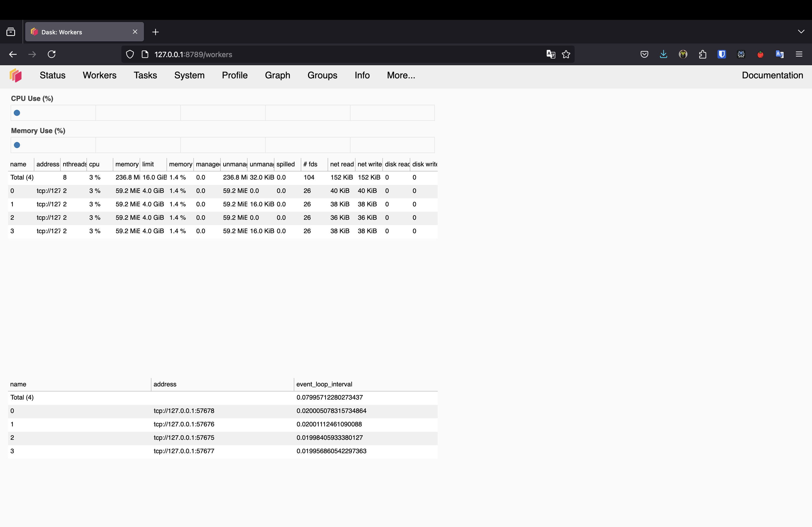Open the Bitwarden shield extension
The width and height of the screenshot is (812, 527).
(722, 54)
